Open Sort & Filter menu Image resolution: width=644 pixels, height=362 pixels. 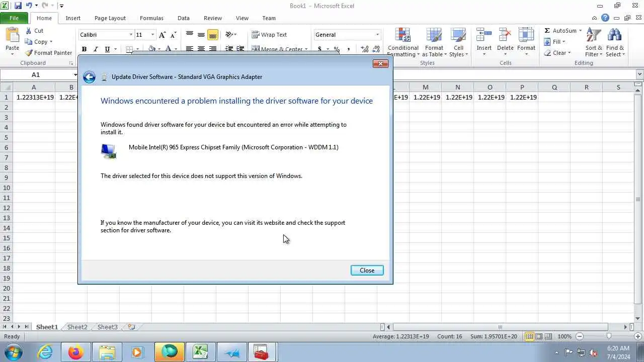(x=594, y=42)
